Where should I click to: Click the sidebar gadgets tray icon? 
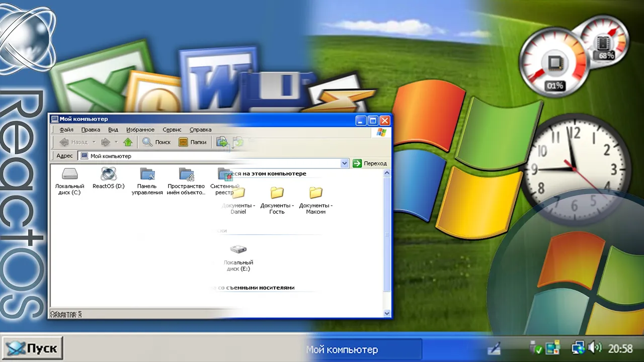pos(553,347)
